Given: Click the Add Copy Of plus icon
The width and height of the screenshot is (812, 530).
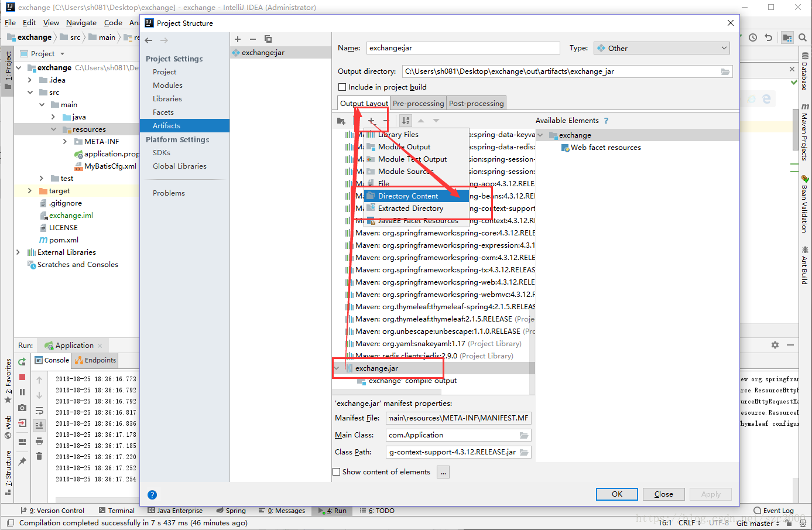Looking at the screenshot, I should (x=371, y=121).
